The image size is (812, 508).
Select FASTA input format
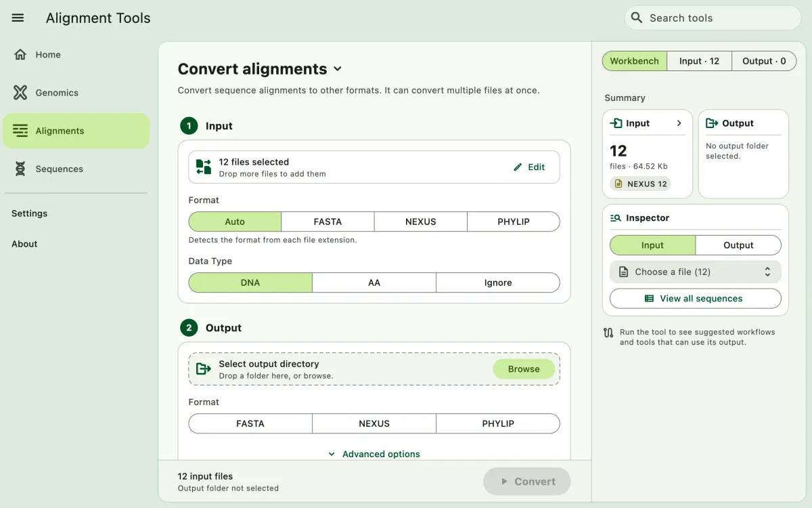click(328, 221)
